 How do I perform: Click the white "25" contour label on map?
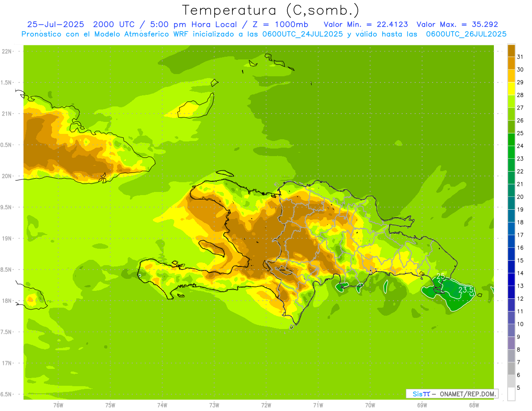(440, 277)
